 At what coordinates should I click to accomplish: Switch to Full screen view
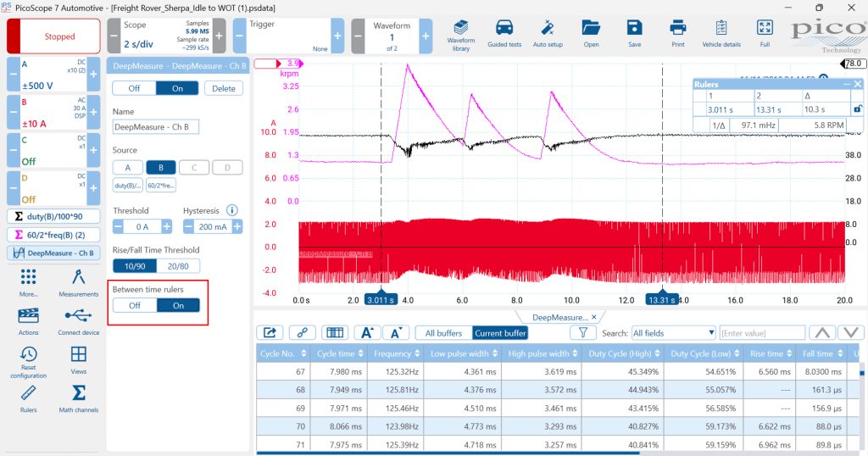765,34
